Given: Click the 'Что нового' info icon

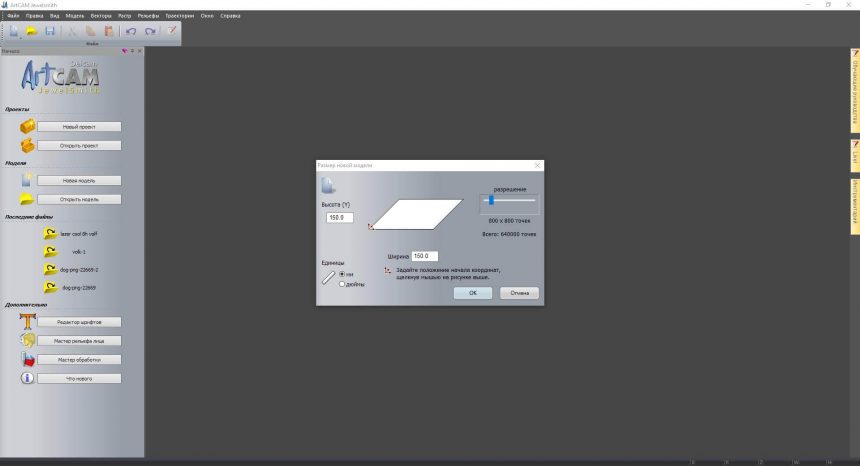Looking at the screenshot, I should pos(28,379).
